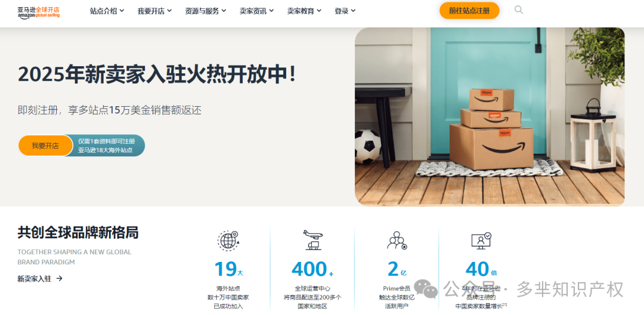The image size is (644, 315).
Task: Click the Amazon boxes hero image
Action: pos(490,117)
